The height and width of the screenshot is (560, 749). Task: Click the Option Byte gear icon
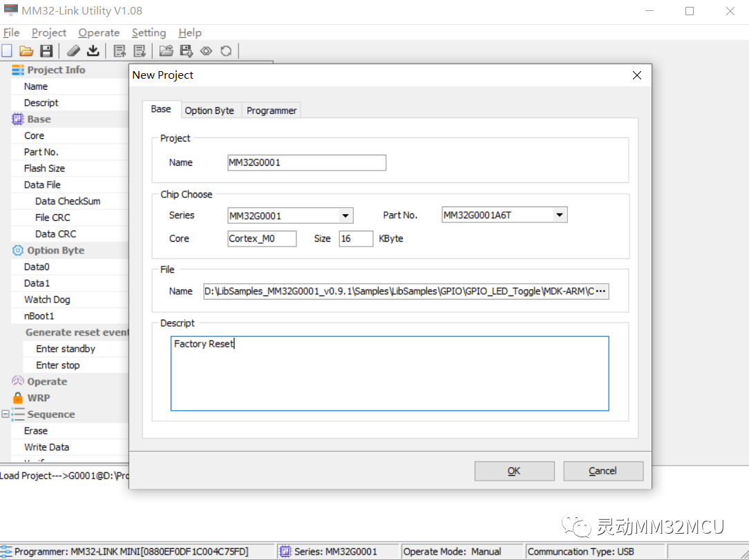(x=18, y=250)
